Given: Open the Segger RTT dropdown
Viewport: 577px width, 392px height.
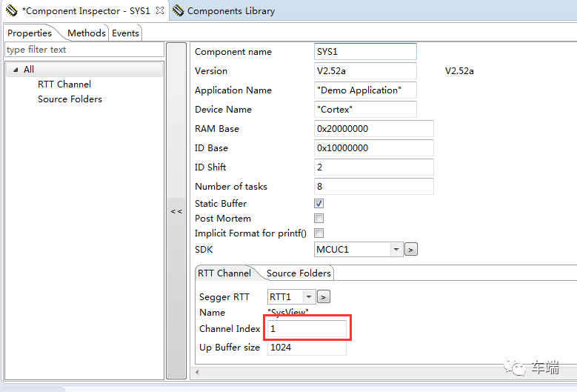Looking at the screenshot, I should (x=309, y=297).
